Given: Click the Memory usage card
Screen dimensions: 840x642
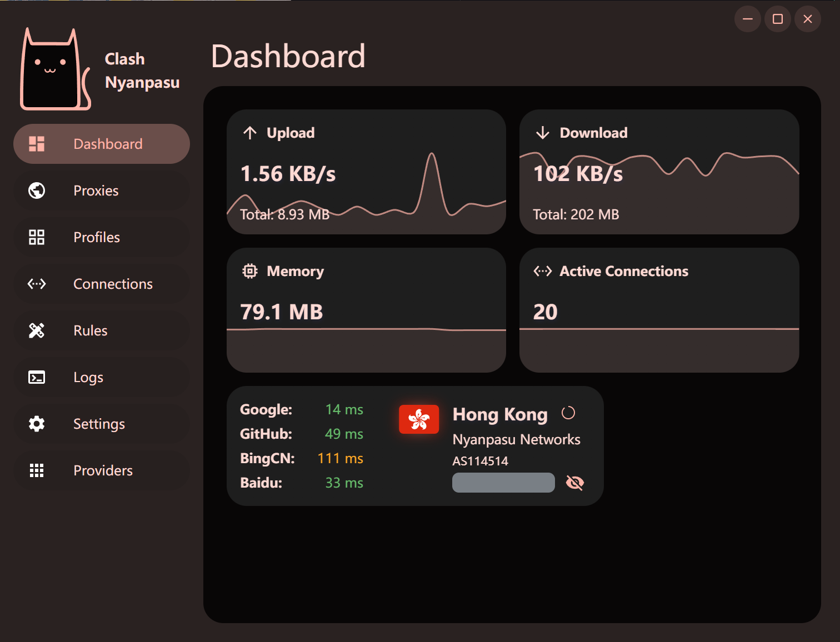Looking at the screenshot, I should (x=366, y=310).
